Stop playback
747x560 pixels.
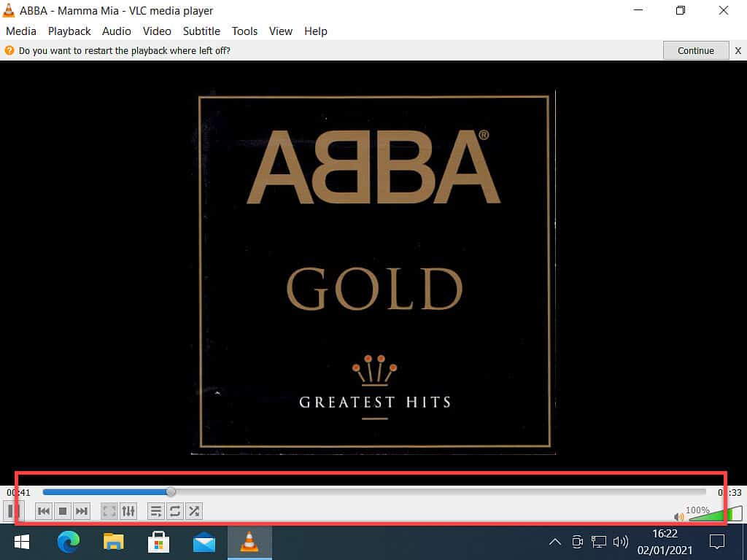[63, 511]
